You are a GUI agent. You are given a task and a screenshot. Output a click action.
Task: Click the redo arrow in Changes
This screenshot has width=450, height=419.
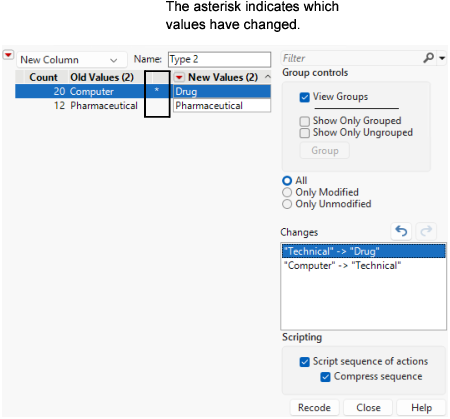pos(426,231)
